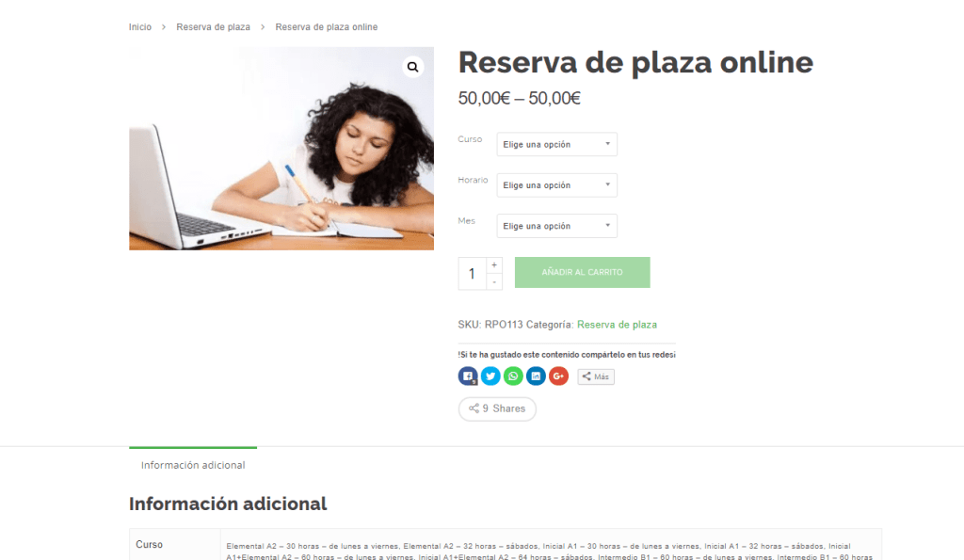Share through the WhatsApp icon
The width and height of the screenshot is (964, 560).
tap(513, 376)
